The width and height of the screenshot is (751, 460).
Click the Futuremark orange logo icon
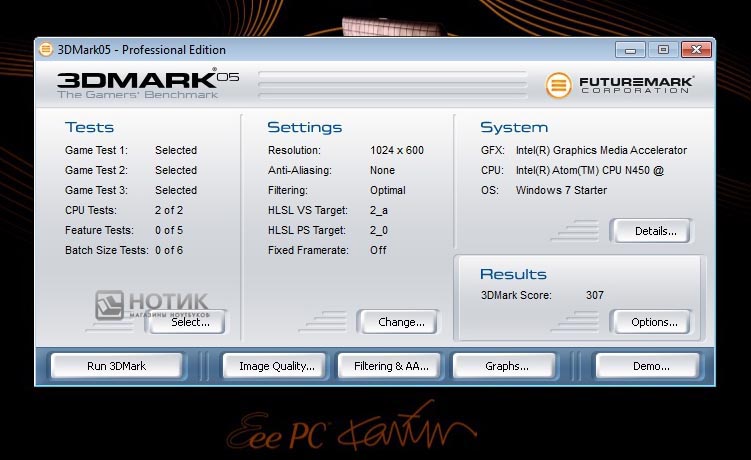click(558, 85)
